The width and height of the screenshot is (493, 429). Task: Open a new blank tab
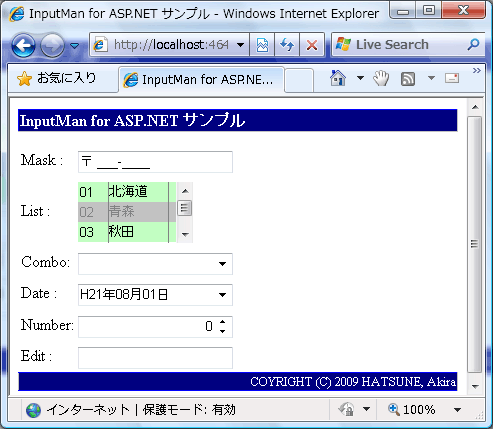click(x=299, y=80)
